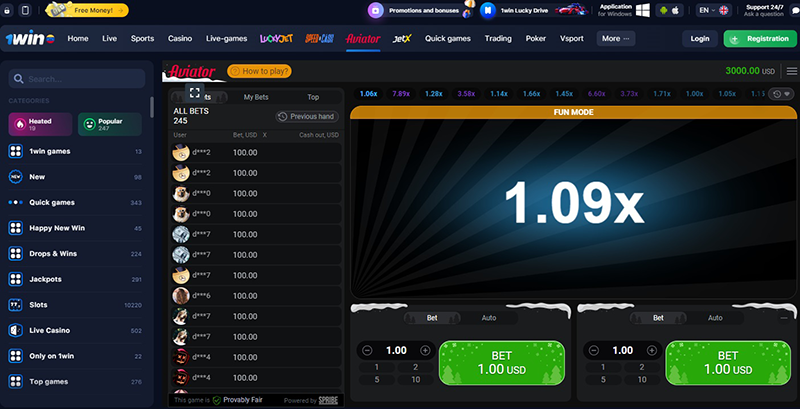Open the Sports section
The width and height of the screenshot is (800, 409).
(142, 38)
